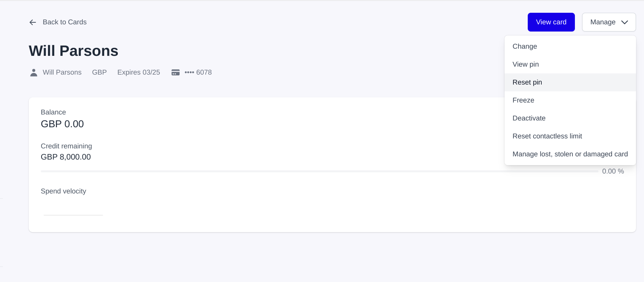
Task: Go back to Cards link
Action: coord(64,22)
